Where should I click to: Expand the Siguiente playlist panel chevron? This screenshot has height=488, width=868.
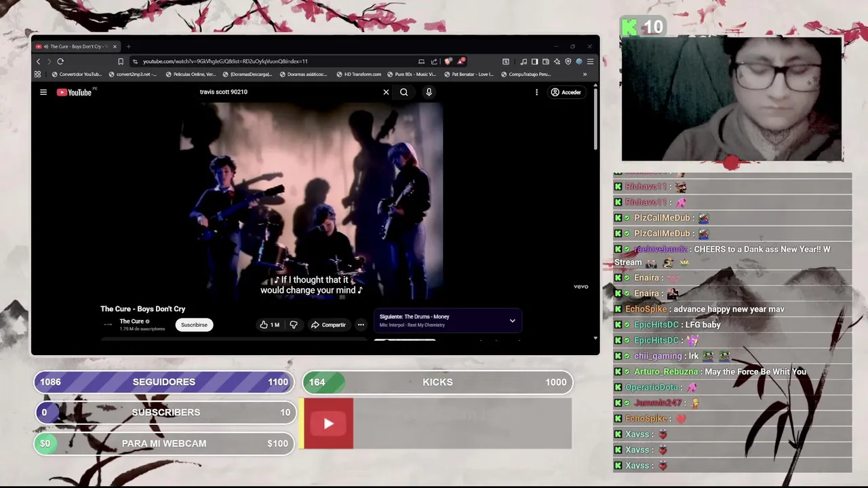pos(512,321)
